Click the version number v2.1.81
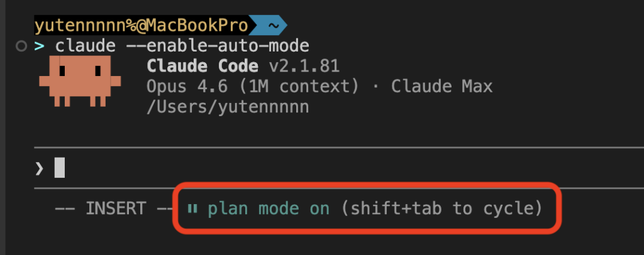This screenshot has width=644, height=255. click(x=304, y=66)
